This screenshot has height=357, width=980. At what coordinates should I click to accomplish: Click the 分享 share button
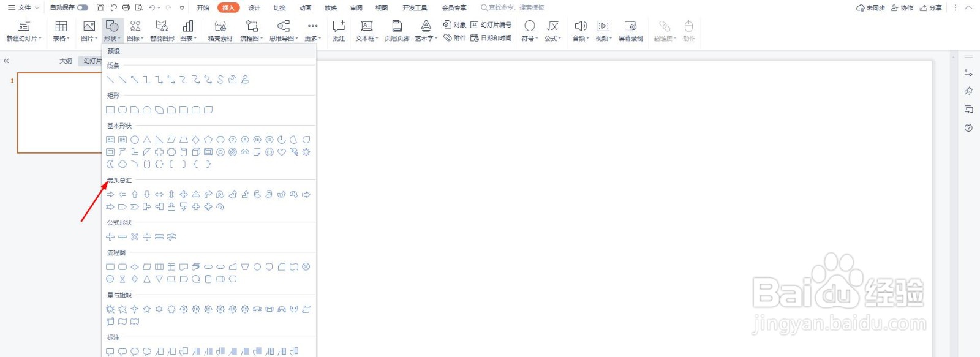931,8
